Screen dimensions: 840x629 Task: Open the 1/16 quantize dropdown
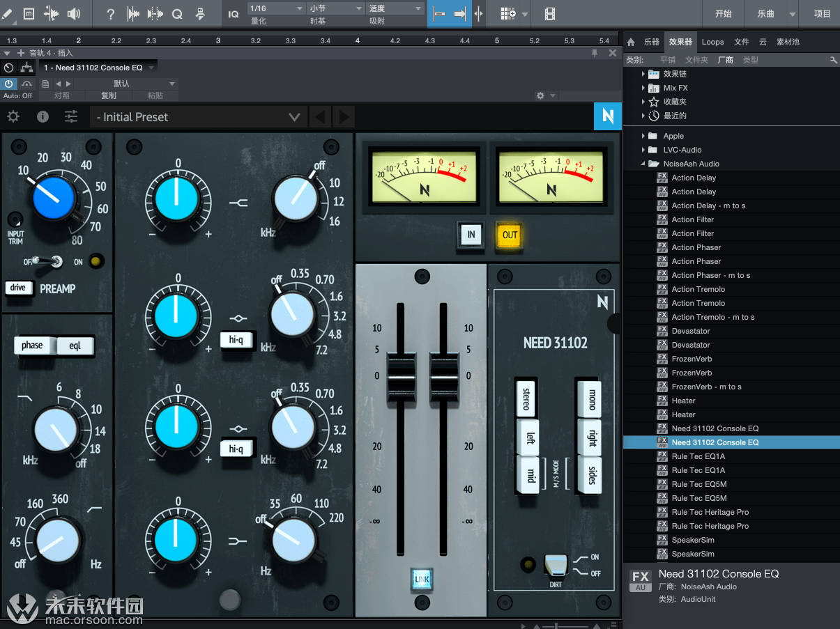[x=277, y=8]
